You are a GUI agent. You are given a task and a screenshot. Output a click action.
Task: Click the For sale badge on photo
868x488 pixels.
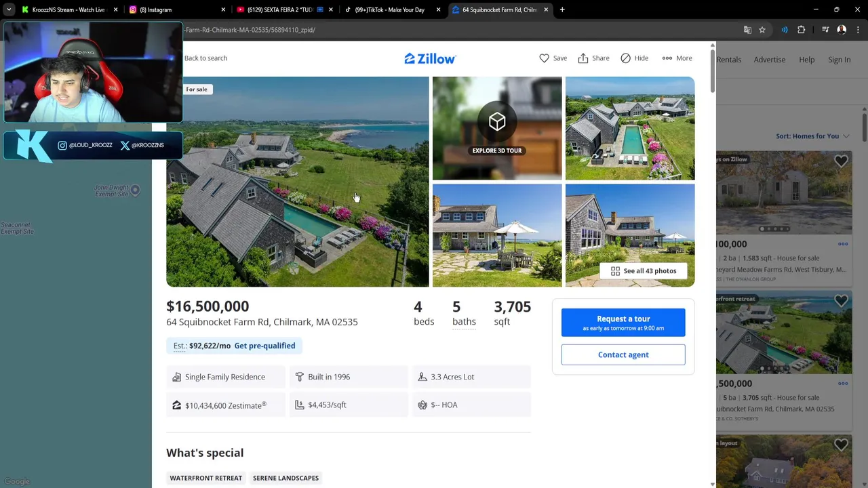coord(197,89)
